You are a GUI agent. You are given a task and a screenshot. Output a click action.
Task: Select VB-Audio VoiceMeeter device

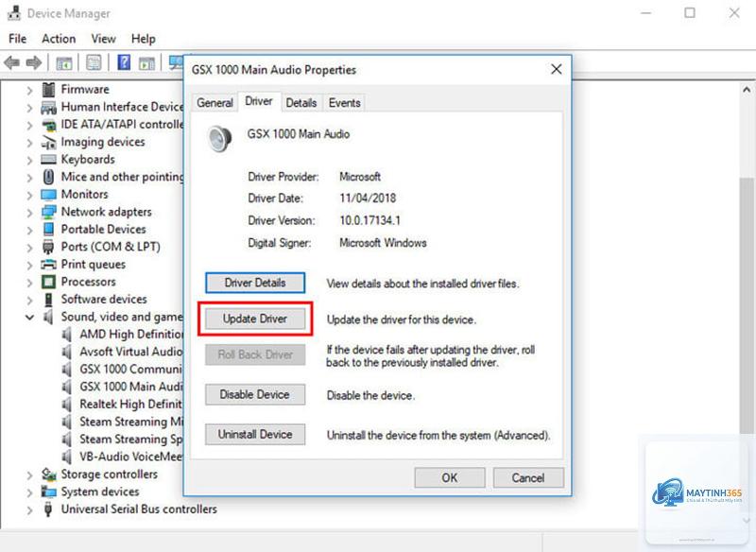tap(130, 457)
